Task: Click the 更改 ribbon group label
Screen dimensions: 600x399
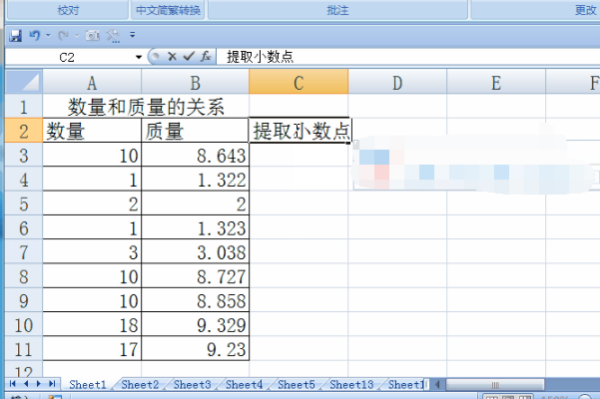Action: click(x=585, y=10)
